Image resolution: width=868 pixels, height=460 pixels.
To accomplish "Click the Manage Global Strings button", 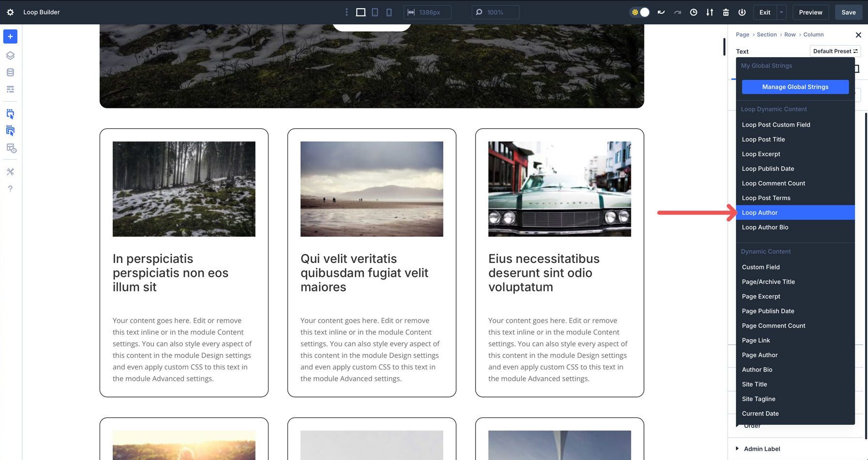I will (x=795, y=87).
